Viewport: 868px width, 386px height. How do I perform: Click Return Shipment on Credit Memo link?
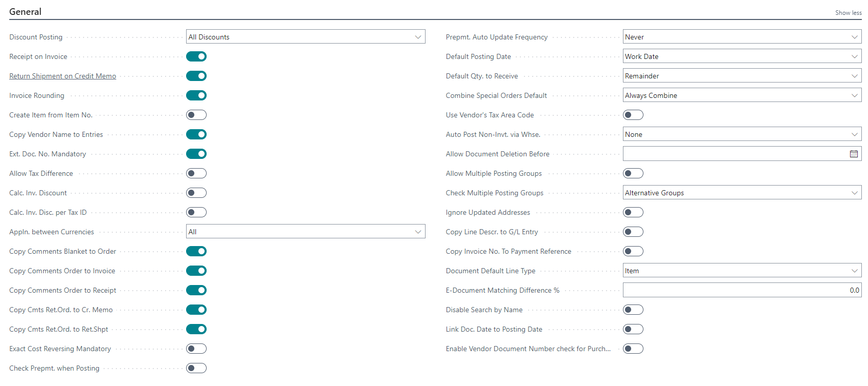(x=63, y=76)
